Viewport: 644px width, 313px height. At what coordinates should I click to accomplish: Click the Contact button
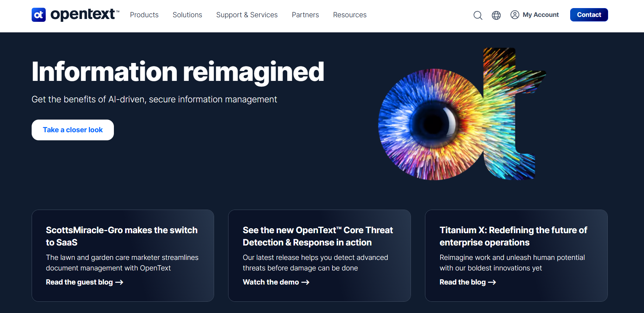[589, 15]
